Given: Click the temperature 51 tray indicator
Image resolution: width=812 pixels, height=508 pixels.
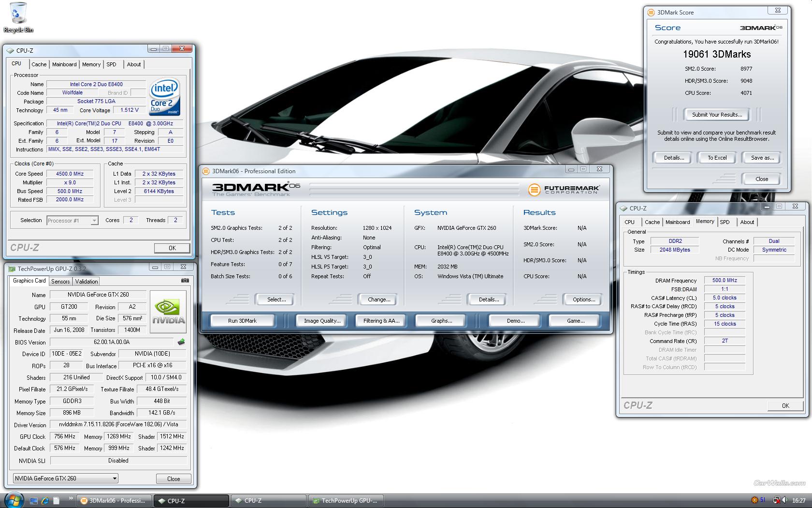Looking at the screenshot, I should tap(763, 500).
